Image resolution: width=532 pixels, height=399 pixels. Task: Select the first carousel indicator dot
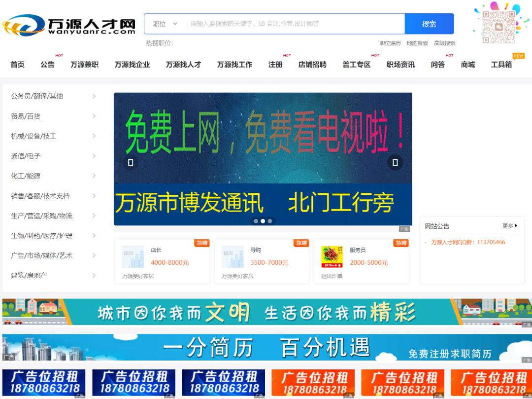pos(256,221)
